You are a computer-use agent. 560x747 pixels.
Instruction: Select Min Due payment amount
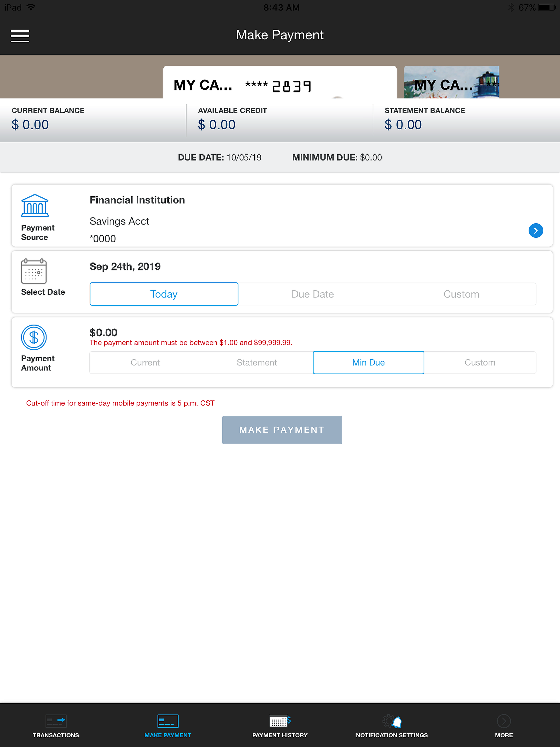pos(369,362)
